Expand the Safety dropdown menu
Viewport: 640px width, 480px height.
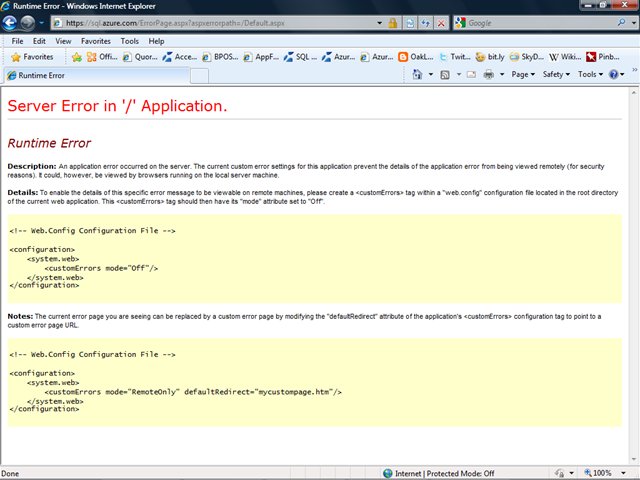555,74
